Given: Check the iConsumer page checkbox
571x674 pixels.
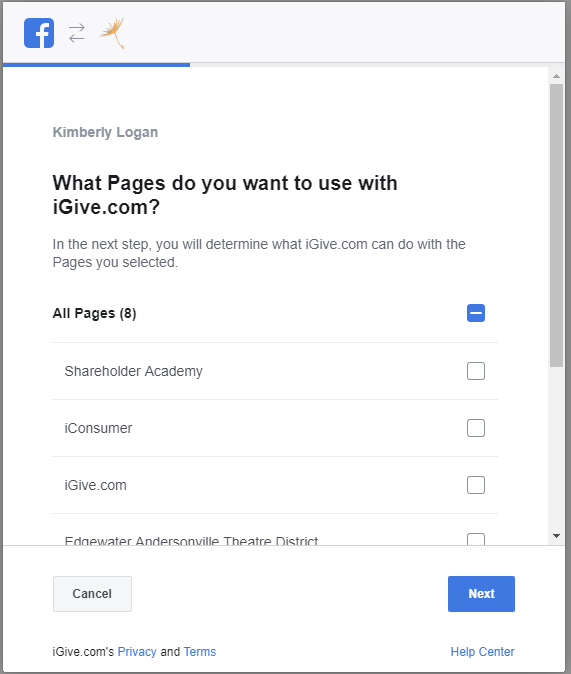Looking at the screenshot, I should click(476, 428).
